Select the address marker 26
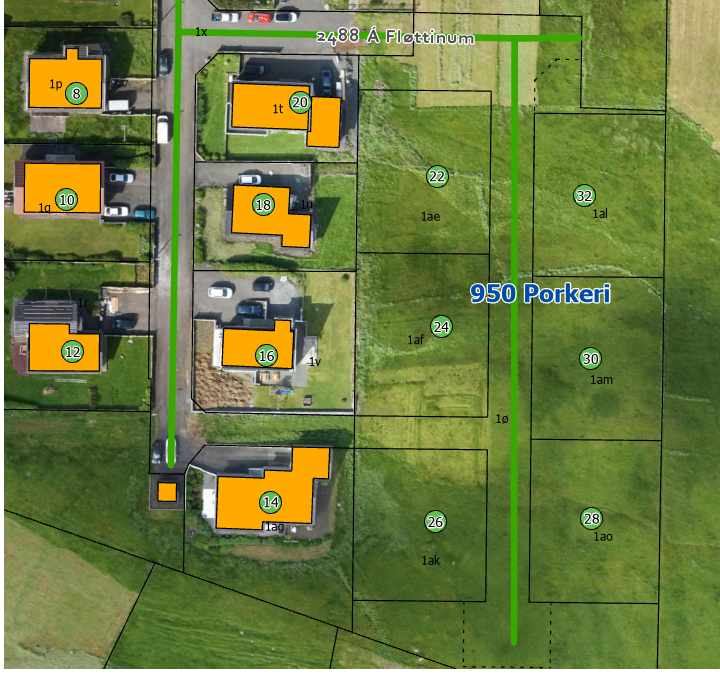Viewport: 720px width, 679px height. 435,522
